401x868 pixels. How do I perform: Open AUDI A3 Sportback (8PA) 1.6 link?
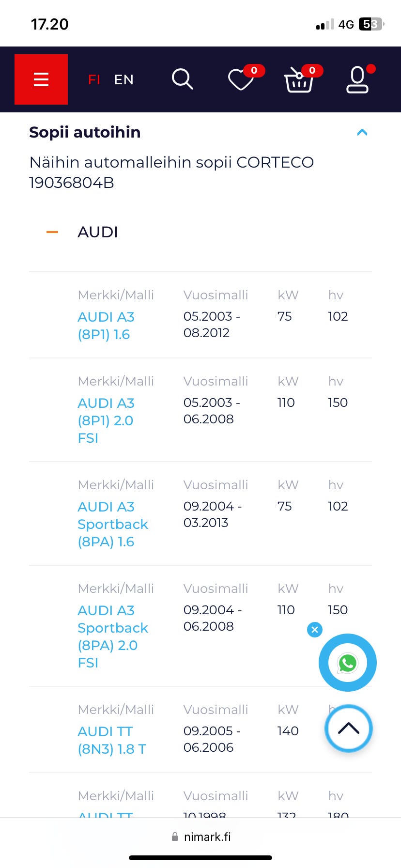112,524
